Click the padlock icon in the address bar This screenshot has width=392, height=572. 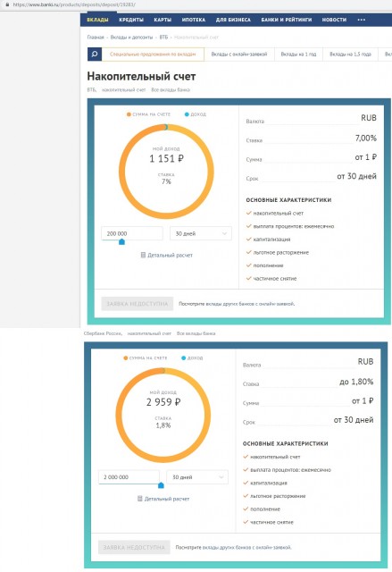point(7,4)
